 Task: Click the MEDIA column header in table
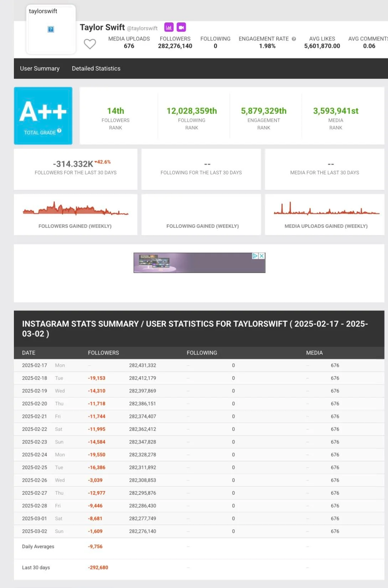click(315, 353)
